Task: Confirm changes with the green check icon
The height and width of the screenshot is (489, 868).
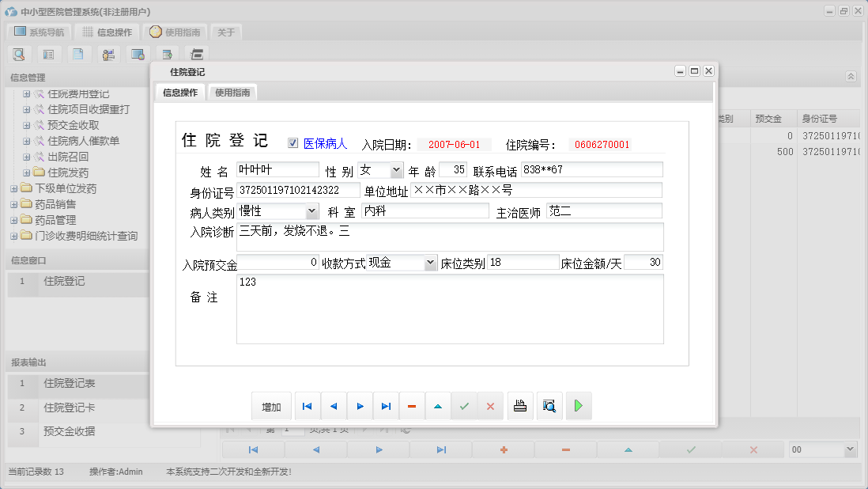Action: pos(465,405)
